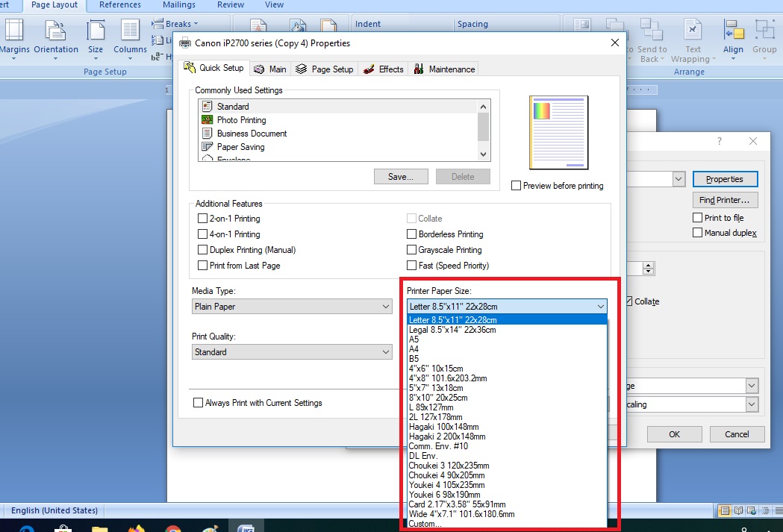Toggle Print to file in Print dialog
783x532 pixels.
click(x=698, y=218)
